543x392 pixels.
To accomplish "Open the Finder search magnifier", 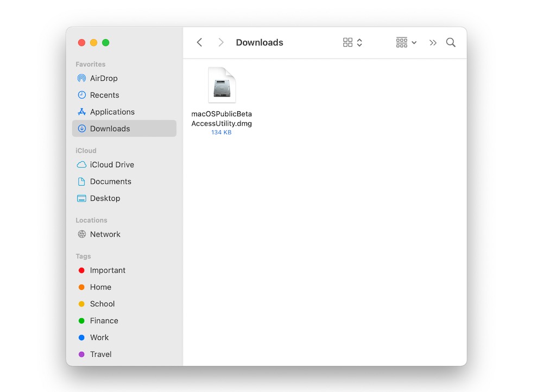I will coord(451,42).
